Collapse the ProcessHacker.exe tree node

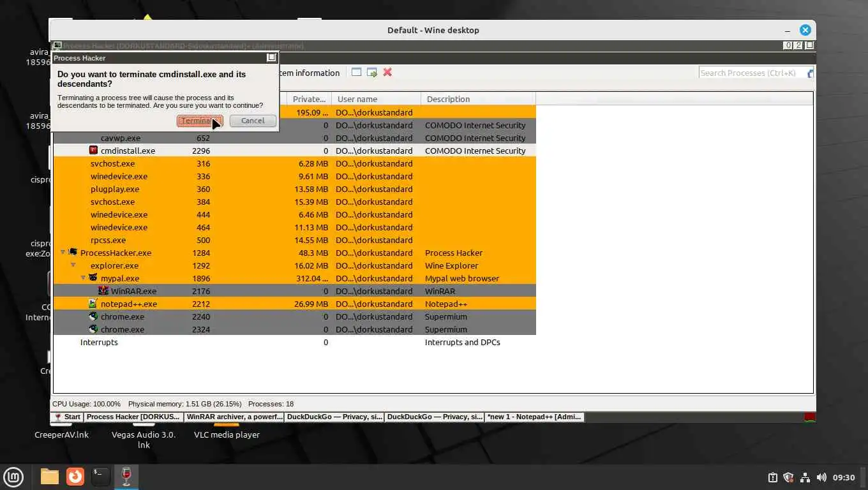[63, 253]
